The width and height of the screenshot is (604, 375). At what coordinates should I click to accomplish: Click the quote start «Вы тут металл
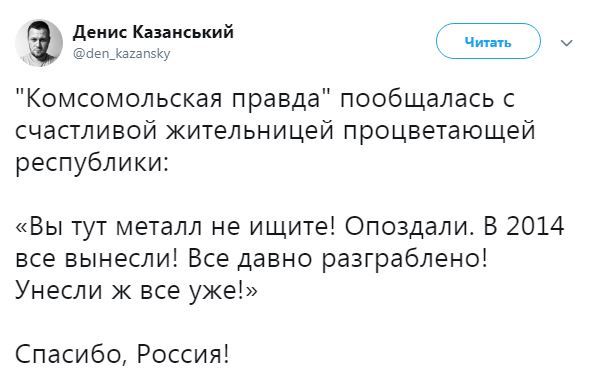click(109, 226)
